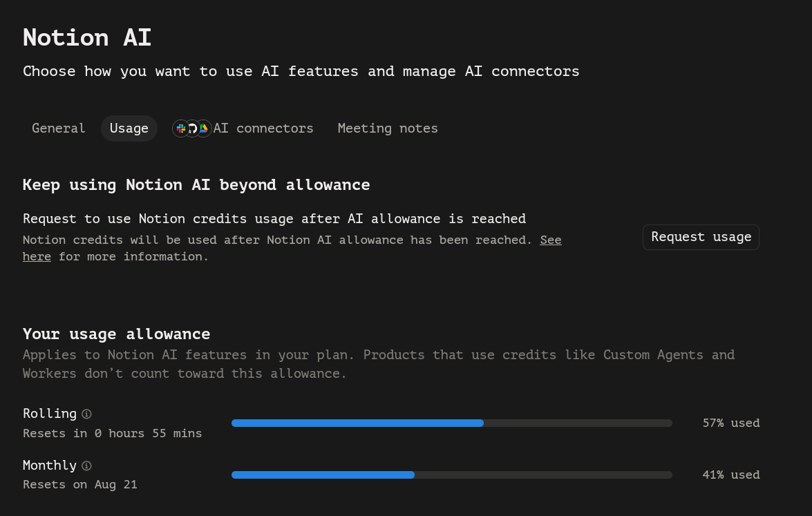Open the General tab
The image size is (812, 516).
point(59,128)
